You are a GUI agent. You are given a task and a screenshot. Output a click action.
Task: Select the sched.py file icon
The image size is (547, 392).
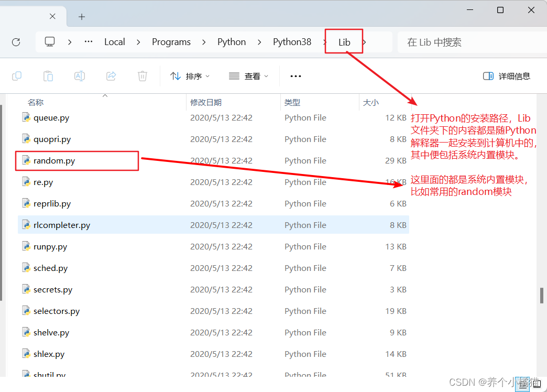[x=26, y=268]
